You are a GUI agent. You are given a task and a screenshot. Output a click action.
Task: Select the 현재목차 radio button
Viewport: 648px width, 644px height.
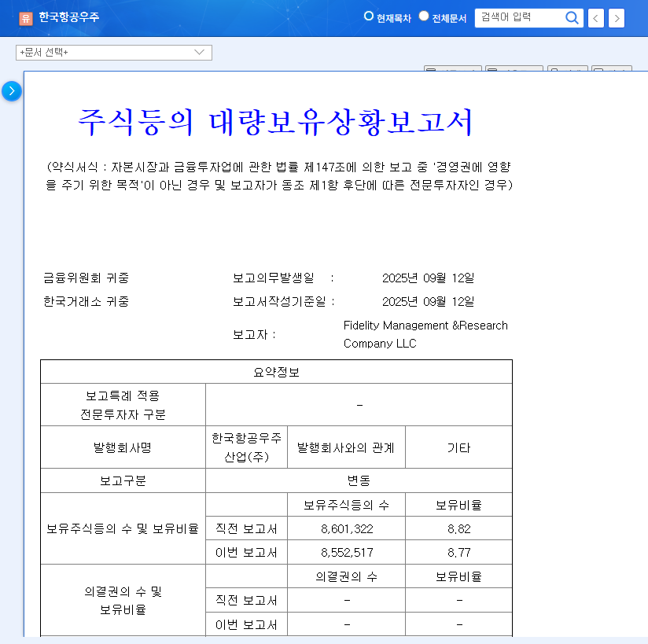click(x=368, y=17)
